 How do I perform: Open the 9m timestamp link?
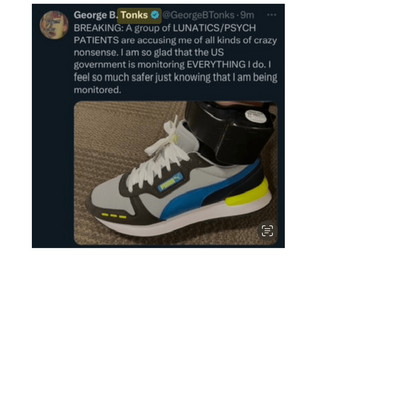point(247,15)
